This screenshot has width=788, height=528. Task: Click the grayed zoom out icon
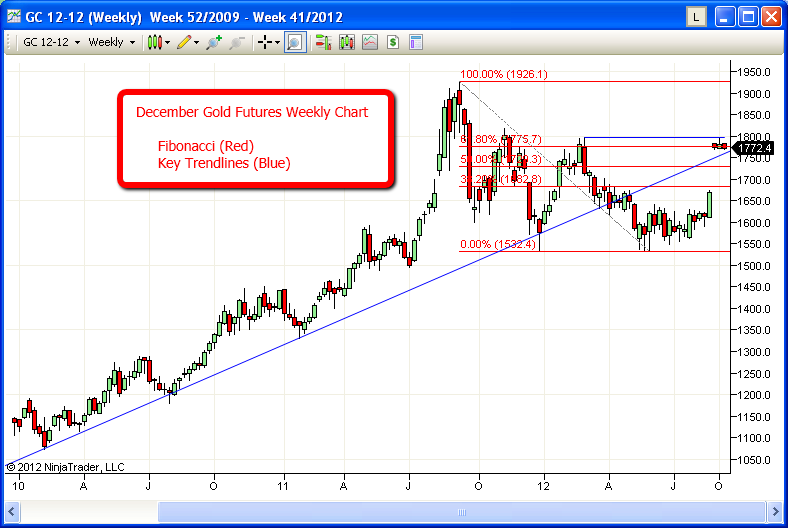pos(236,42)
